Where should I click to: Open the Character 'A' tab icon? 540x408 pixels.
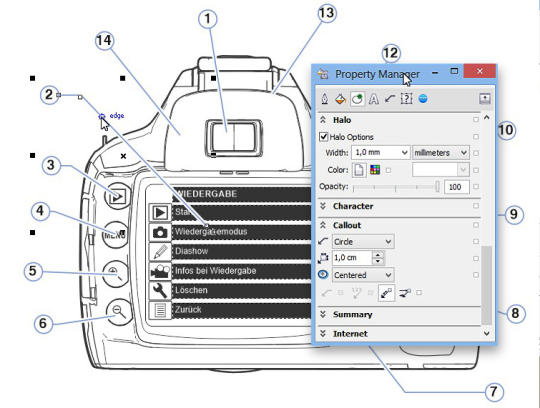(x=374, y=99)
